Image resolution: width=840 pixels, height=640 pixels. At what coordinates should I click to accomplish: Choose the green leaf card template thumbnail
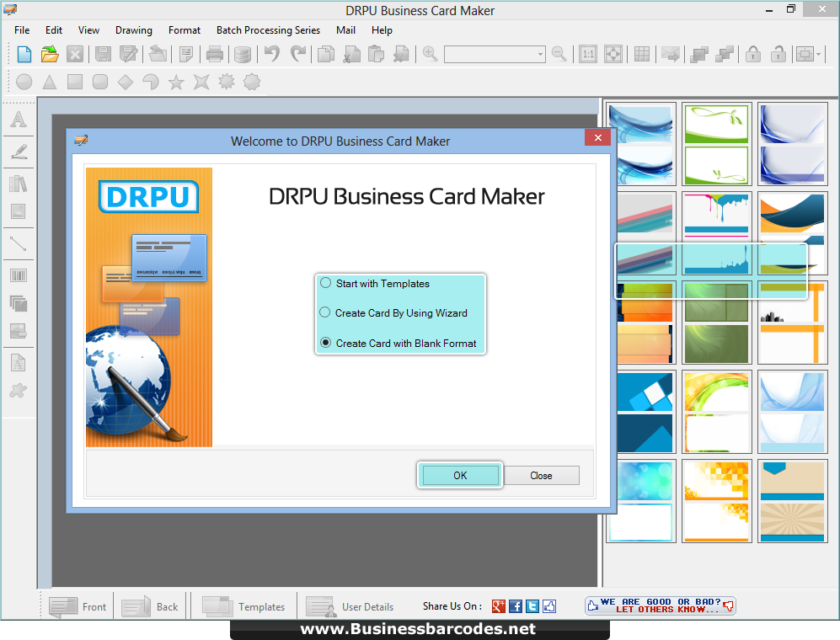tap(716, 143)
